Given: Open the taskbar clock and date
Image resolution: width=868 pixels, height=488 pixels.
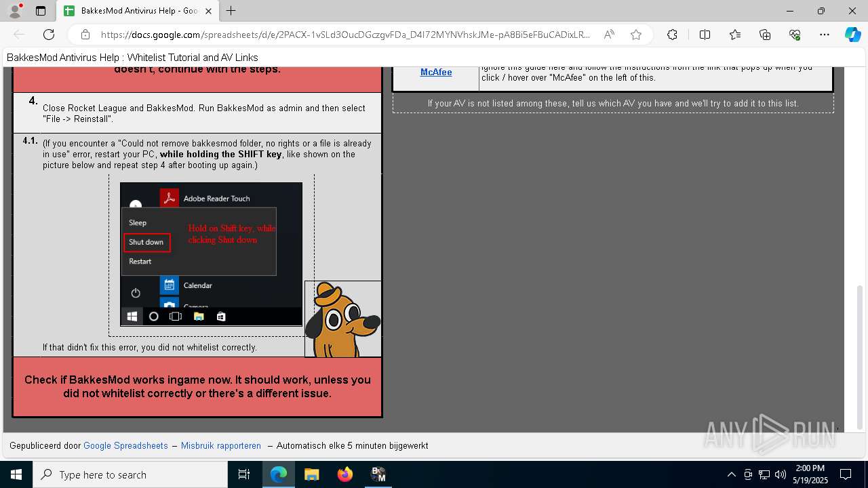Looking at the screenshot, I should click(810, 474).
